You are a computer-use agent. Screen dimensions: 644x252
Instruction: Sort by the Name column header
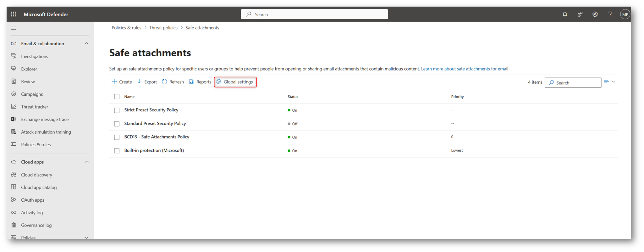(x=129, y=97)
